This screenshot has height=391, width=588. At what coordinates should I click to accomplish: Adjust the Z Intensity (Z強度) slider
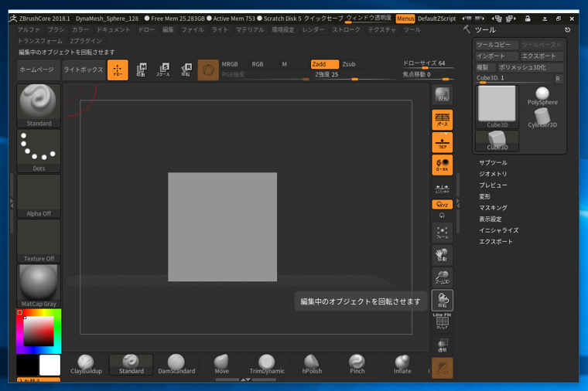click(x=354, y=75)
